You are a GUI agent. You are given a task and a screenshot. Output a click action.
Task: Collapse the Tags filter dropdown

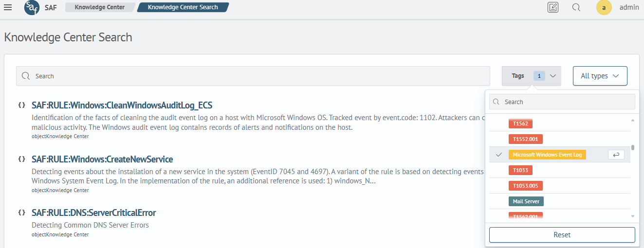point(532,76)
